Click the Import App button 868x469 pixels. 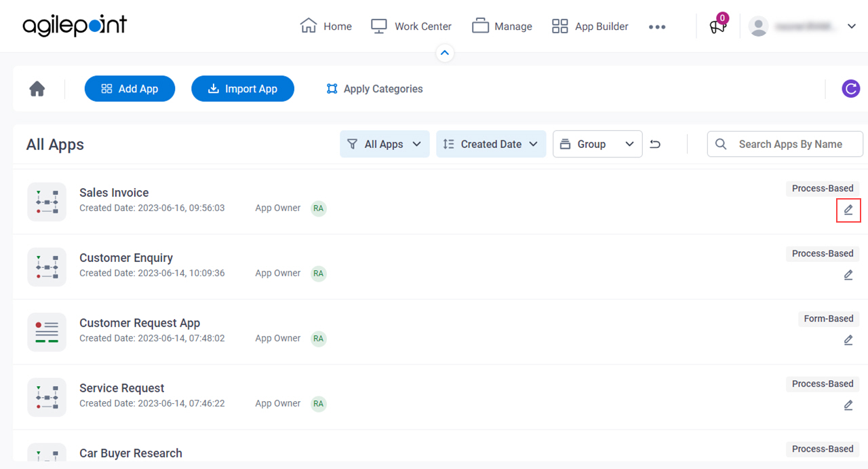point(243,89)
